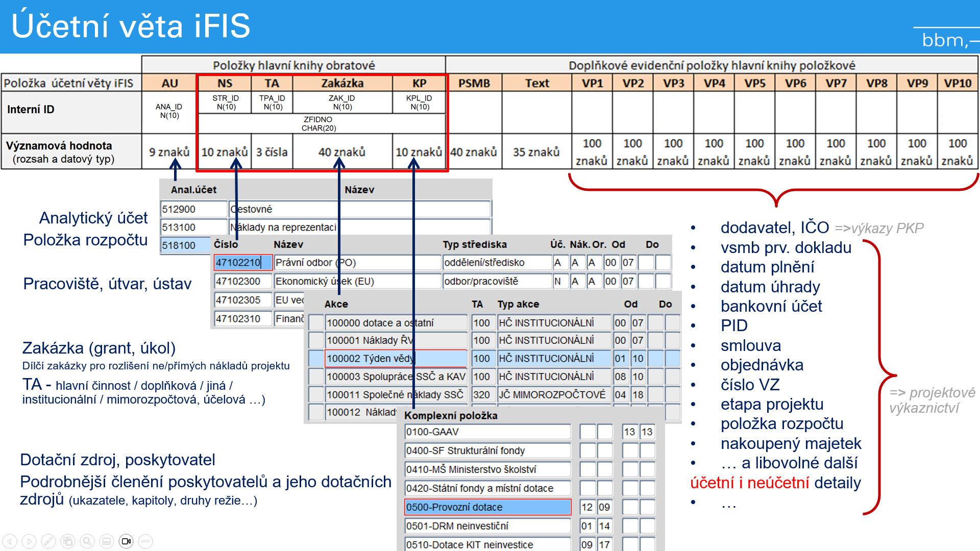Click the NS column header
980x551 pixels.
click(x=225, y=83)
